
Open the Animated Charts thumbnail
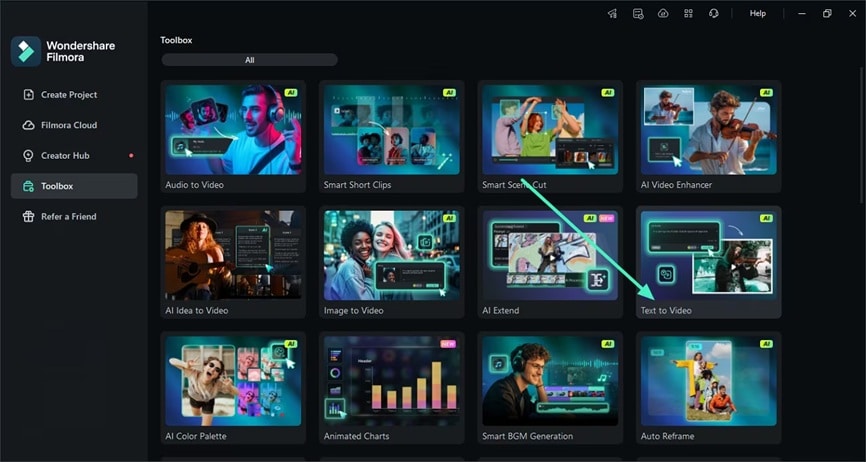(392, 381)
